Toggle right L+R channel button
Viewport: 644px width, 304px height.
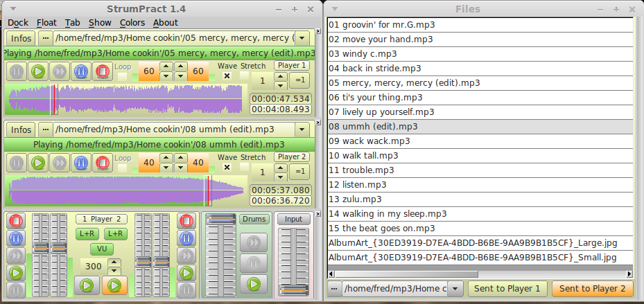(x=116, y=234)
